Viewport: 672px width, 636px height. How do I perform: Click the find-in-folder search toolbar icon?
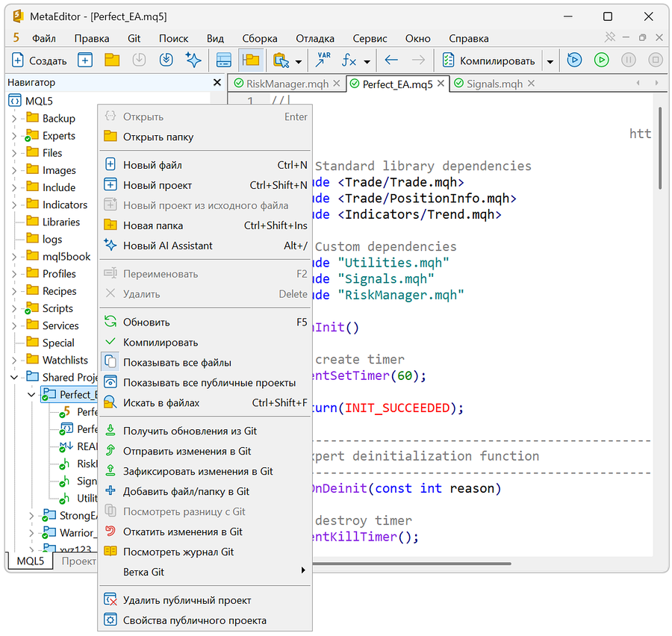click(x=281, y=60)
